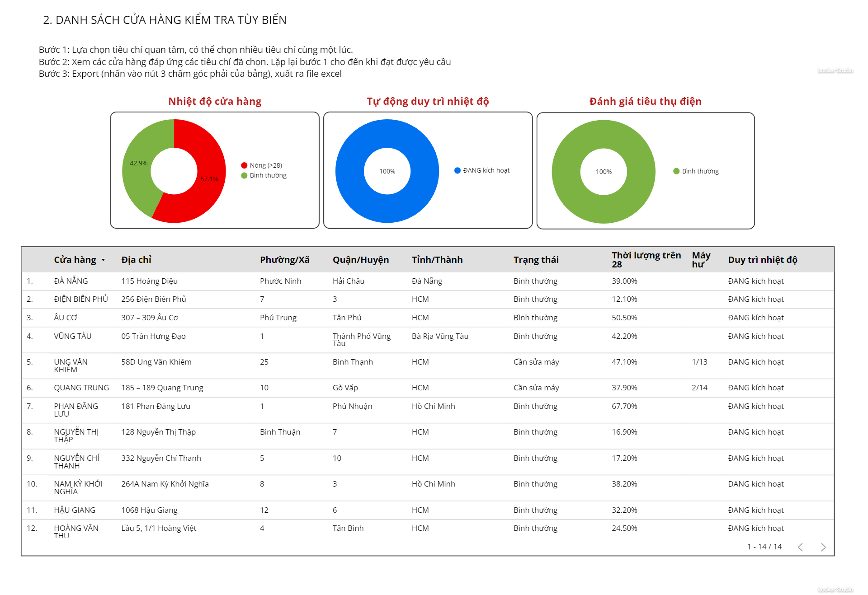Select NAM KỲ KHỞI NGHĨA store cell

[x=78, y=487]
